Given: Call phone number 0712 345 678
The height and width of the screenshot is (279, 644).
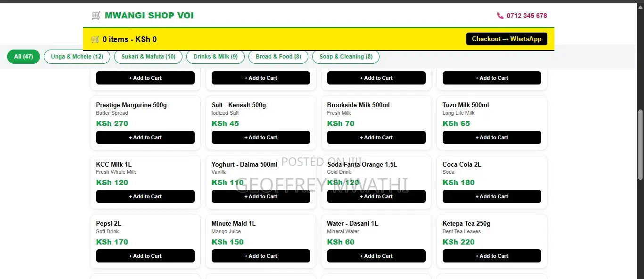Looking at the screenshot, I should tap(527, 16).
